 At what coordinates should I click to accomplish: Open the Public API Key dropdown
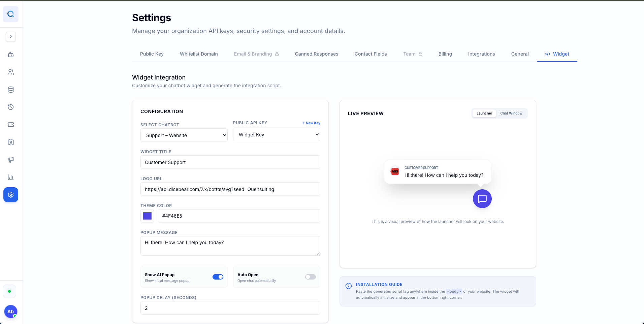[277, 134]
